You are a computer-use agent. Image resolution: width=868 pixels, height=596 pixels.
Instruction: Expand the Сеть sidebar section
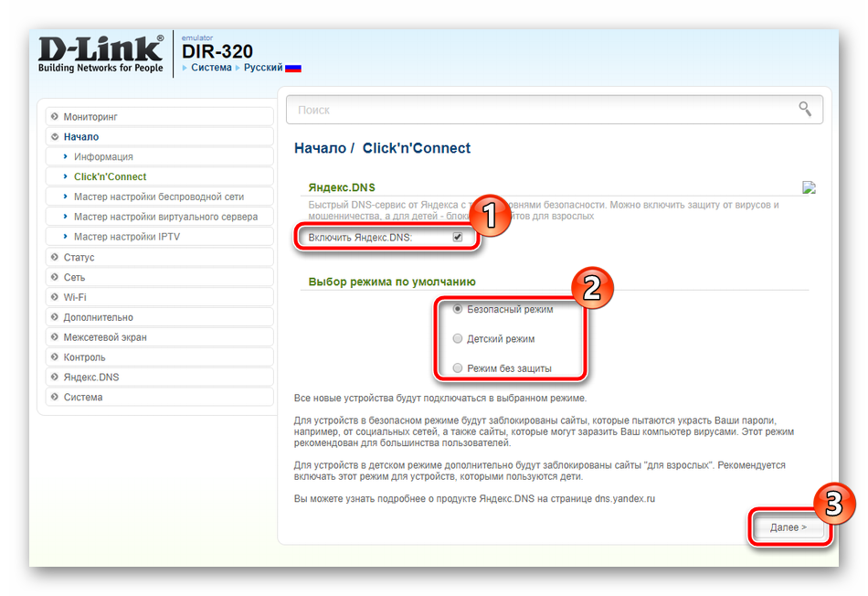pyautogui.click(x=159, y=277)
